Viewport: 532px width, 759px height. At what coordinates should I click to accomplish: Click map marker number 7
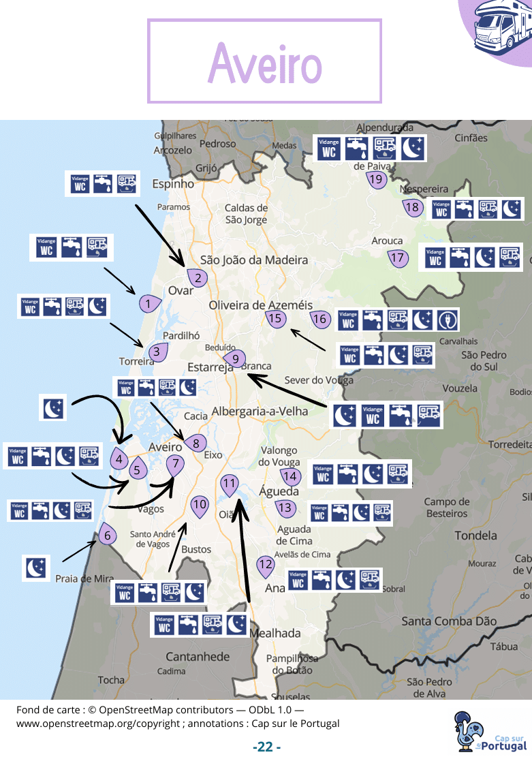point(175,465)
